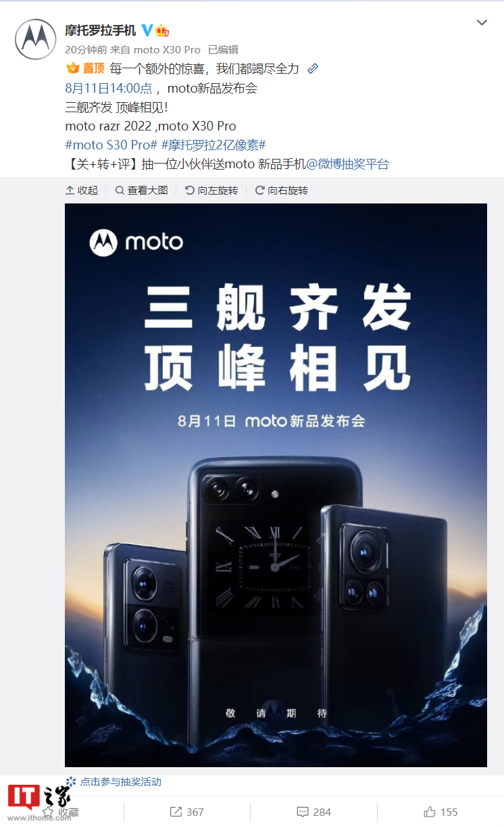The height and width of the screenshot is (828, 504).
Task: Click the moto launch poster image
Action: [x=276, y=485]
